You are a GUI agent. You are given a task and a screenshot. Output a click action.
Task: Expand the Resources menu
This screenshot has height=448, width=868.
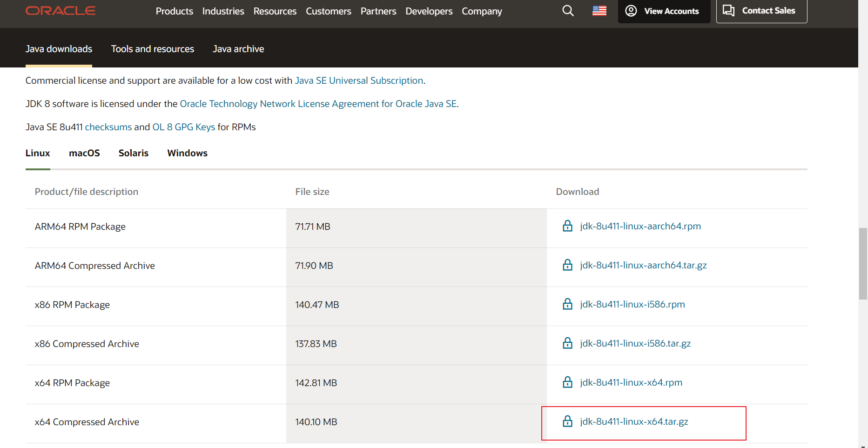pos(275,11)
